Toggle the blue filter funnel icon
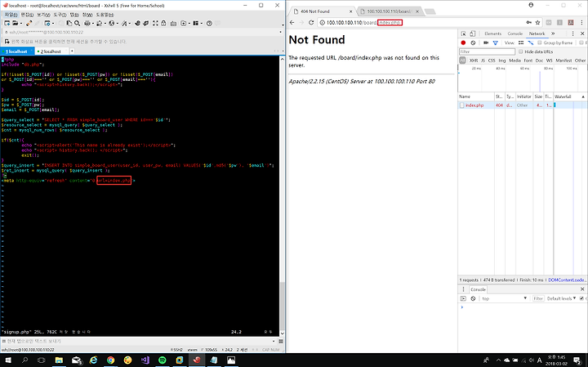Image resolution: width=588 pixels, height=367 pixels. tap(496, 43)
